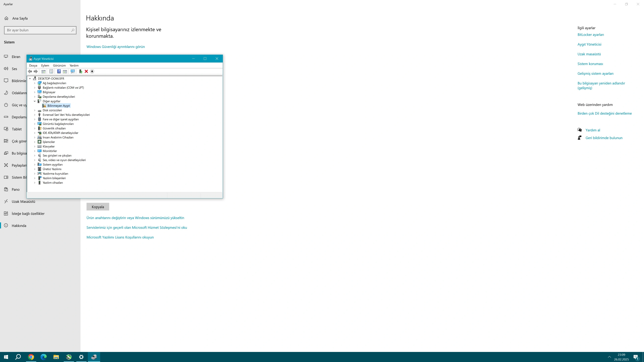This screenshot has height=362, width=644.
Task: Click Ürün anahtarını değiştirin link
Action: coord(135,218)
